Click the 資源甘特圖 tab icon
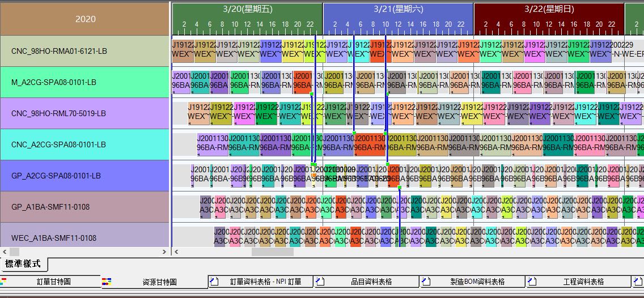 click(x=106, y=282)
